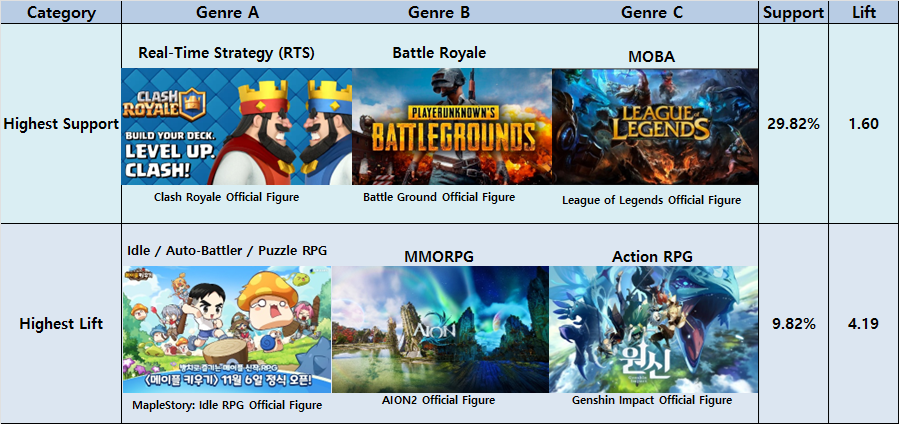Open the MapleStory Idle RPG image
Image resolution: width=899 pixels, height=424 pixels.
(x=227, y=329)
